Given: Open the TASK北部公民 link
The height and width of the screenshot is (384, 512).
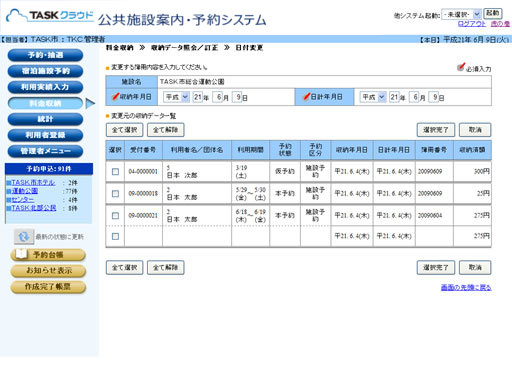Looking at the screenshot, I should coord(34,208).
